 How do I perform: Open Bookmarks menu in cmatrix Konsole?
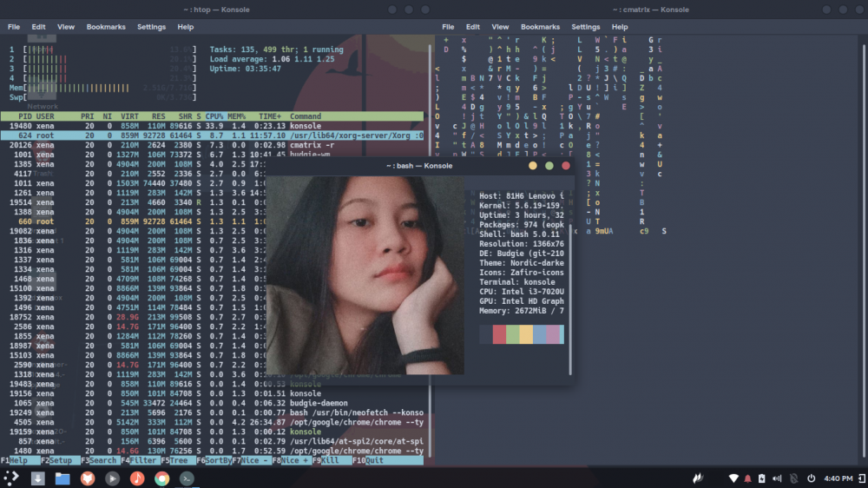pos(540,27)
